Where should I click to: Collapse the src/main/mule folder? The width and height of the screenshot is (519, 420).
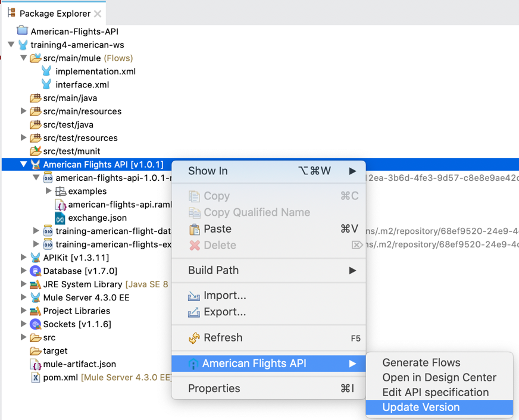23,58
